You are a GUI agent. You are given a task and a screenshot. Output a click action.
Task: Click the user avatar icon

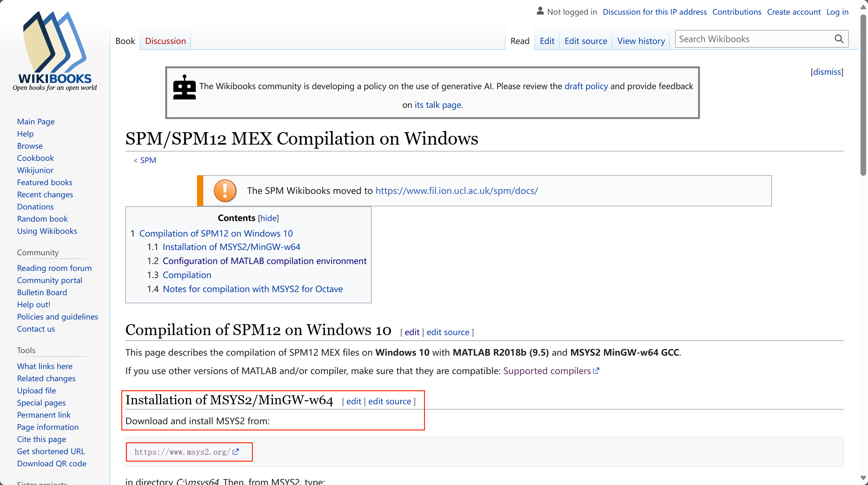(540, 12)
